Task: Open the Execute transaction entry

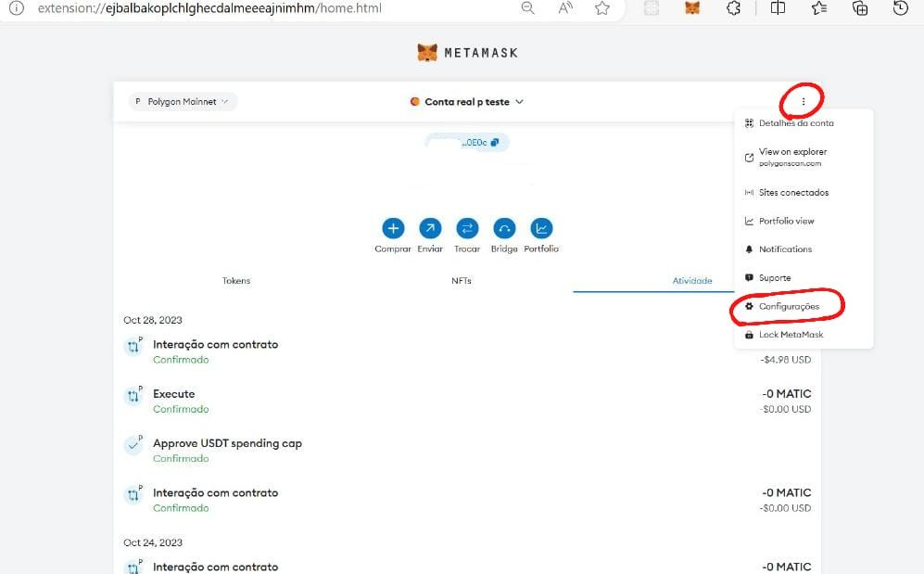Action: click(467, 401)
